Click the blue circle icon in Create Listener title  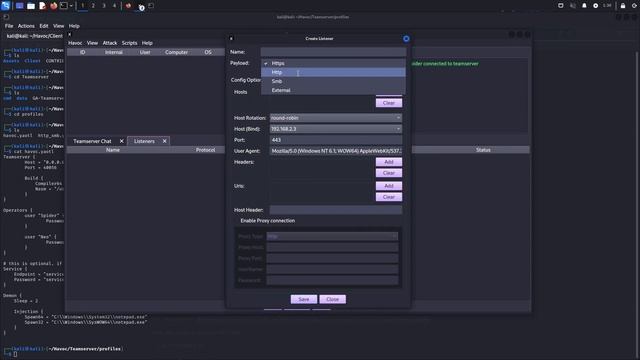pos(406,39)
